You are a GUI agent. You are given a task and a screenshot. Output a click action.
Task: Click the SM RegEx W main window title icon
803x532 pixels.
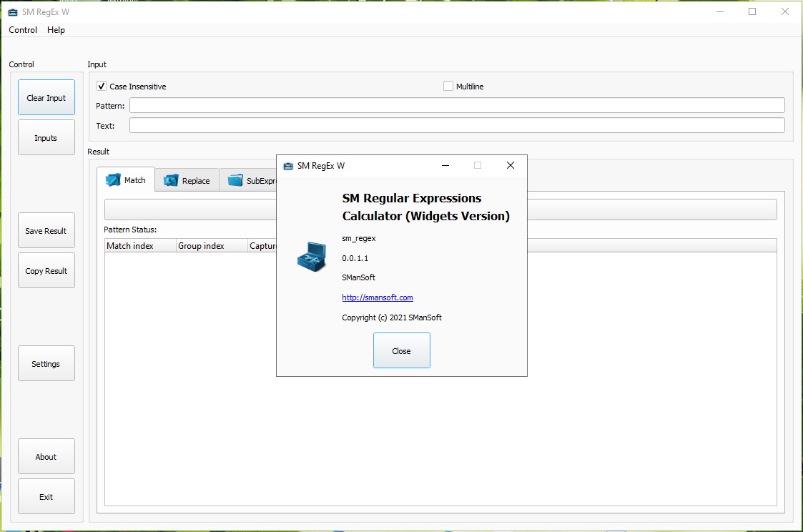[13, 11]
